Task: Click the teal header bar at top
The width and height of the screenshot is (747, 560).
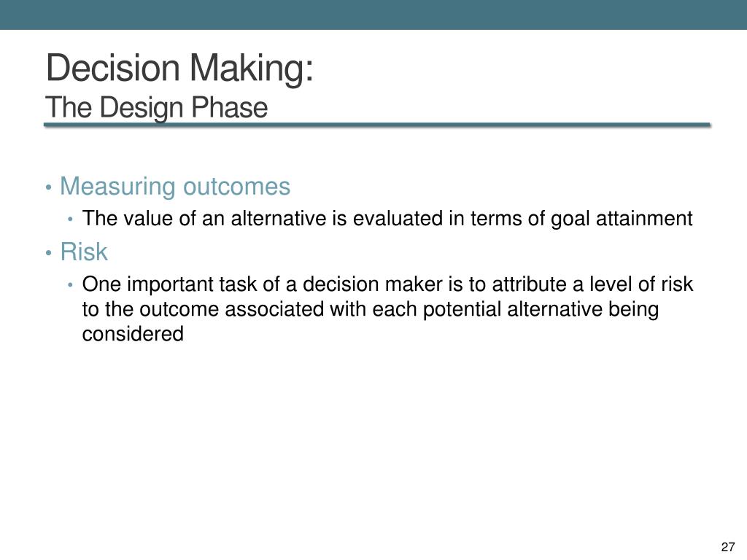Action: pos(373,15)
